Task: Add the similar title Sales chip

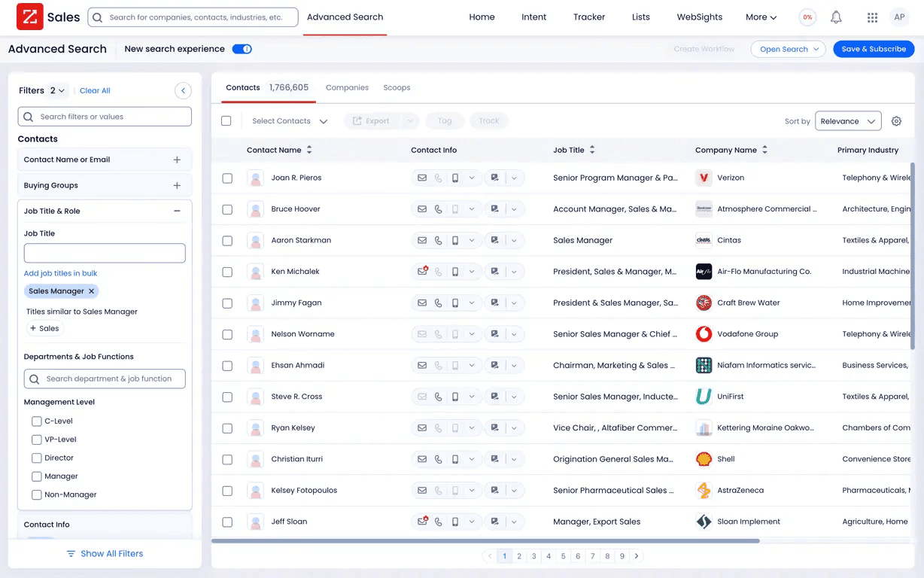Action: 44,328
